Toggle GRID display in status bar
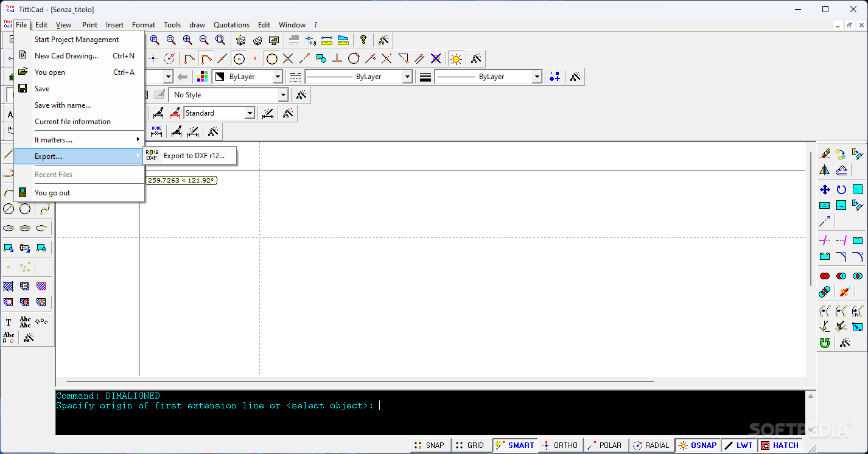The width and height of the screenshot is (868, 454). (x=471, y=445)
